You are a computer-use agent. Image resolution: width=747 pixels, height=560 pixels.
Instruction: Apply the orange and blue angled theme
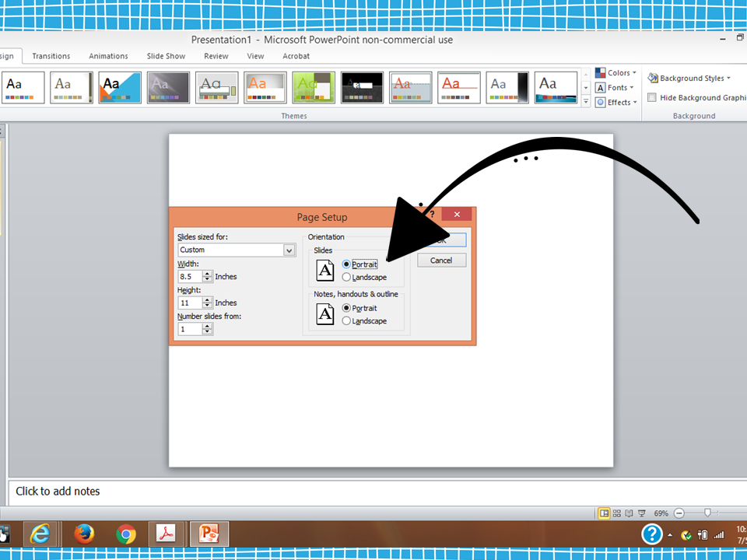[x=120, y=88]
